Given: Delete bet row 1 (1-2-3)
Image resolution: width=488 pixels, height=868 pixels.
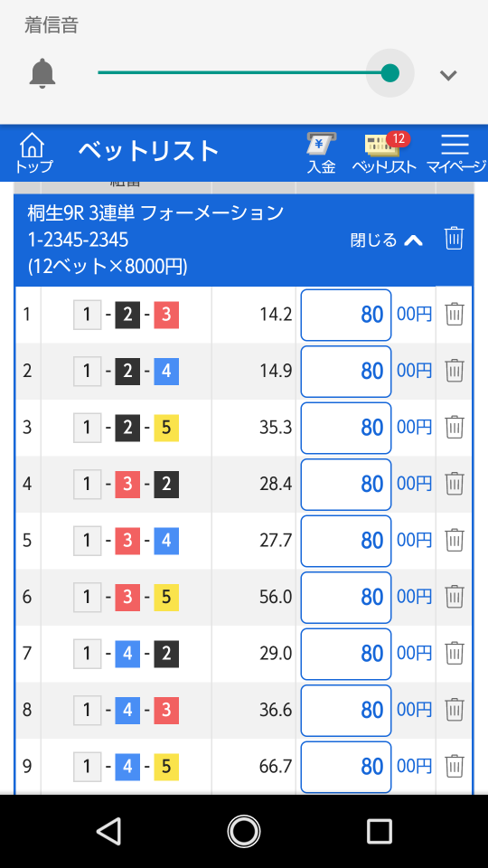Looking at the screenshot, I should 455,315.
